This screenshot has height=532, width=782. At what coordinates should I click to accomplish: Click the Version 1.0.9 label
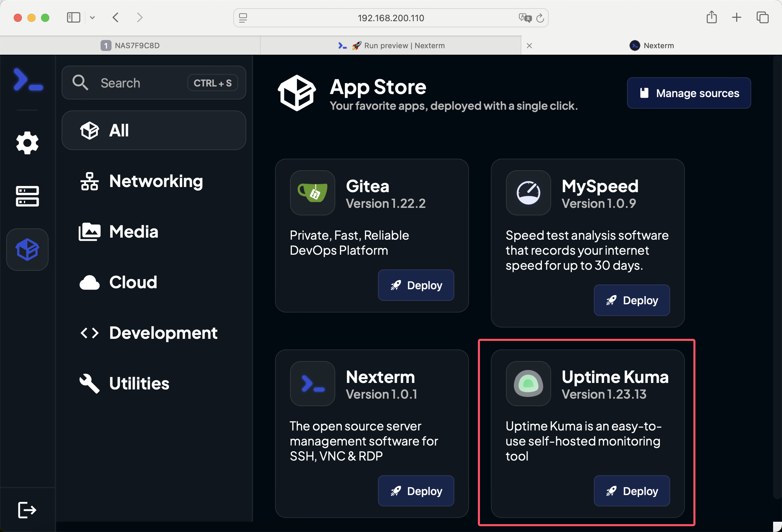(599, 203)
